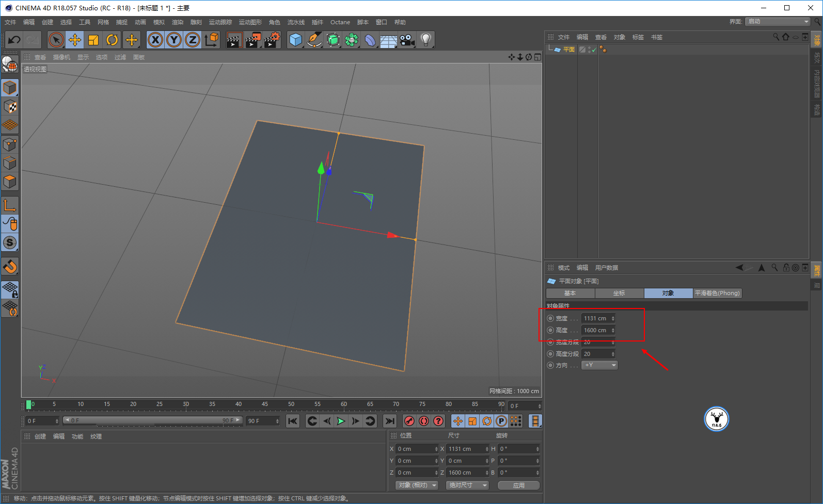Switch to Points mode in the left sidebar
The image size is (823, 504).
(10, 144)
